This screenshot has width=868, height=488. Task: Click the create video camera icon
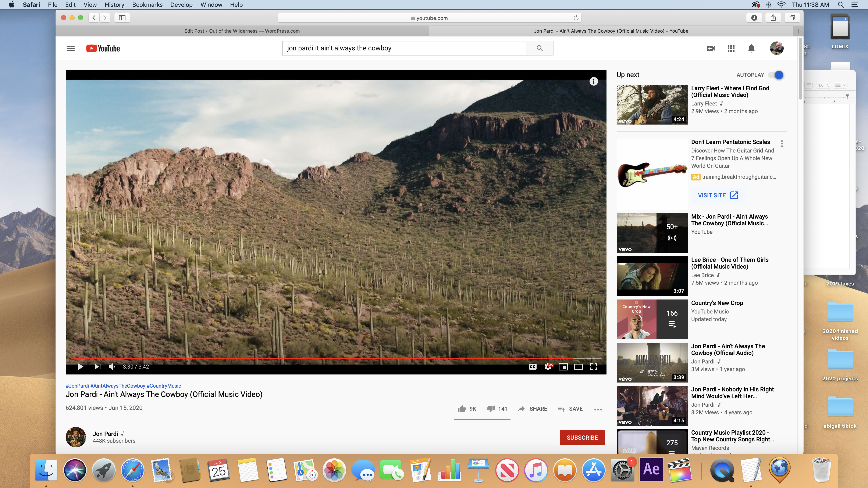[711, 48]
